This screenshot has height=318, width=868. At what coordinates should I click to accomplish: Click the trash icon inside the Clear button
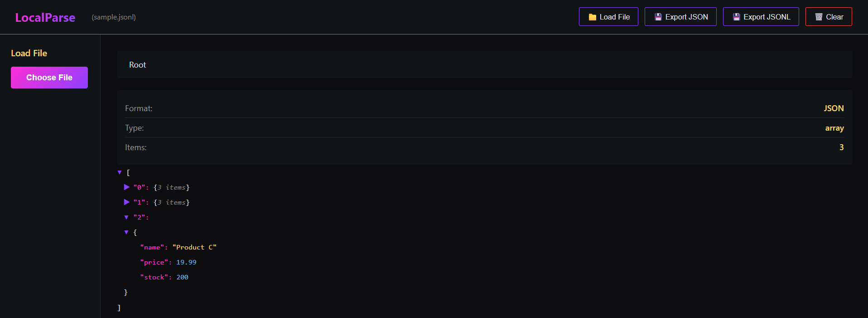click(x=818, y=16)
